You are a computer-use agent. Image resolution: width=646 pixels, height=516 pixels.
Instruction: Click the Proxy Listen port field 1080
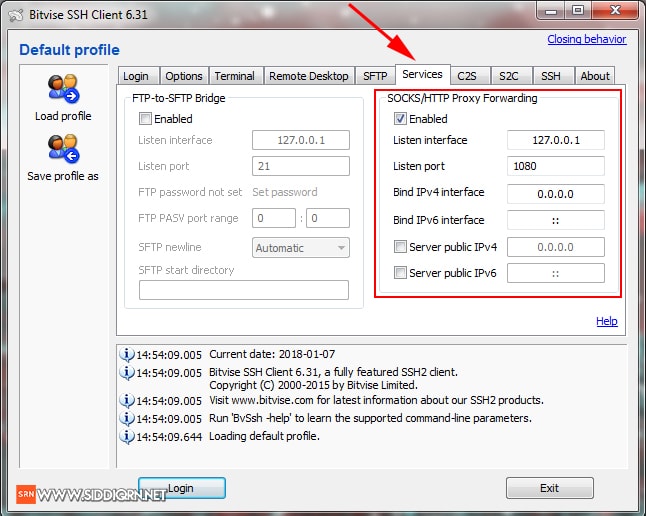[556, 166]
